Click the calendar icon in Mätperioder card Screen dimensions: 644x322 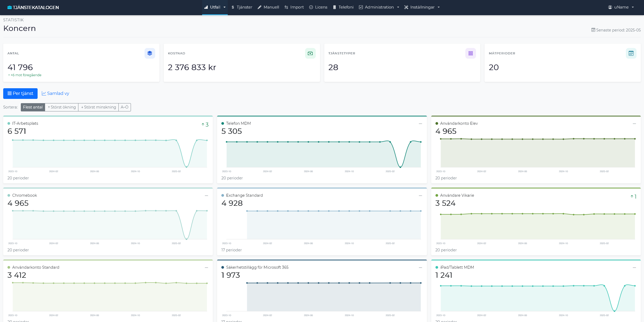(x=631, y=53)
